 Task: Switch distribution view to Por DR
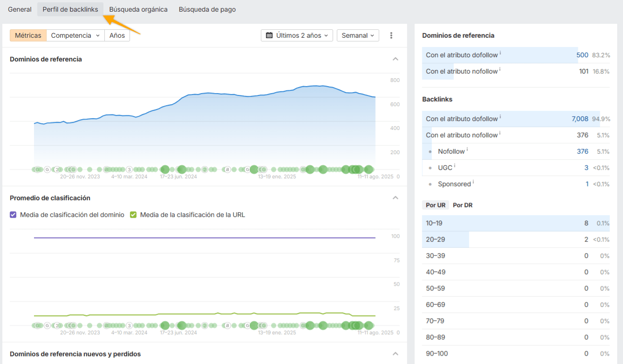[462, 205]
